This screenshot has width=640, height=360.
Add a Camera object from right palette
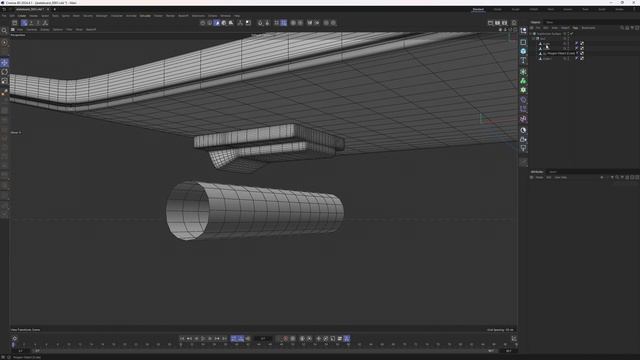pyautogui.click(x=523, y=140)
